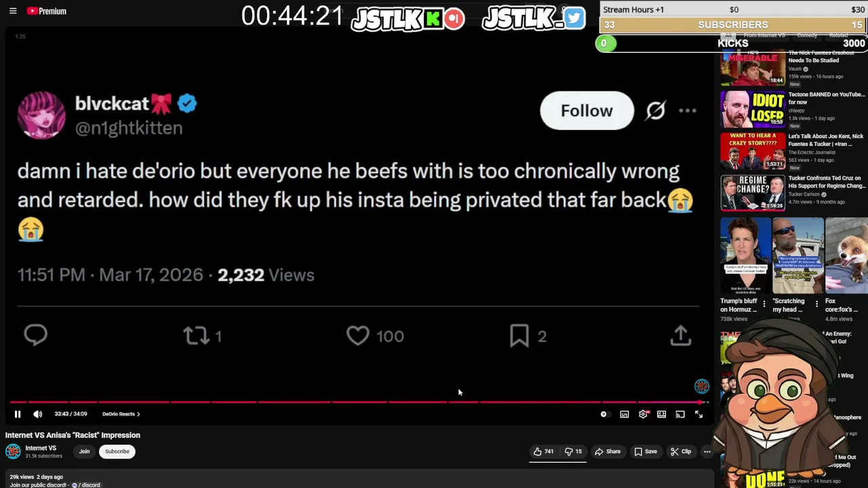Viewport: 868px width, 488px height.
Task: Expand the DeOrio Reacts chapter list
Action: (x=121, y=414)
